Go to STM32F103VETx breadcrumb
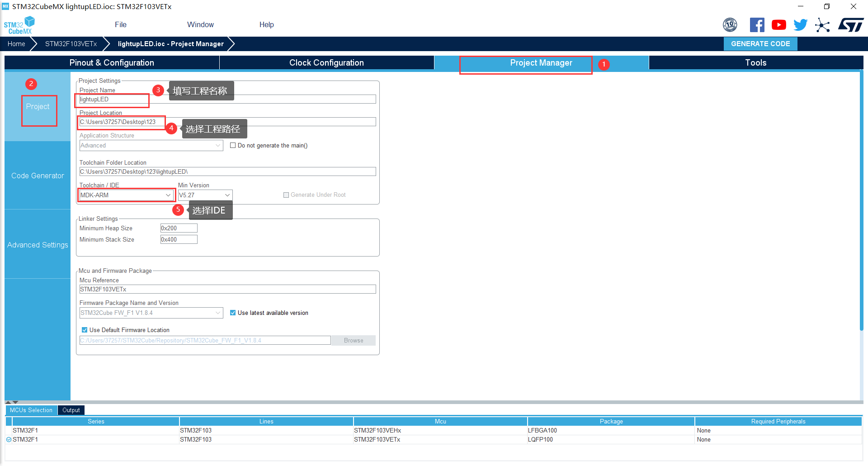 71,44
